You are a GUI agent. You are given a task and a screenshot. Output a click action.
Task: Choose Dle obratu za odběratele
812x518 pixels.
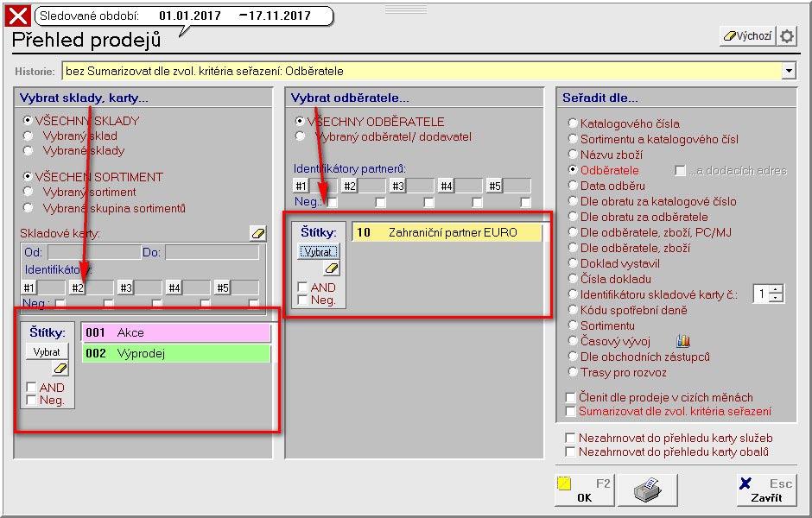(x=572, y=217)
